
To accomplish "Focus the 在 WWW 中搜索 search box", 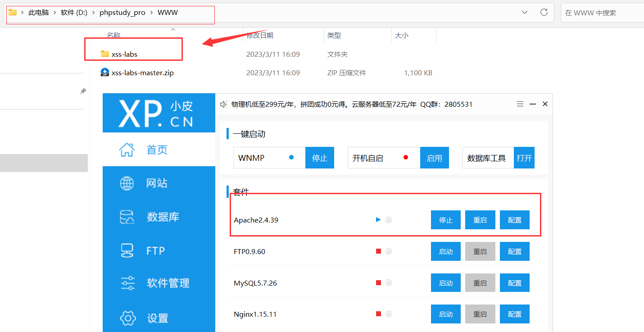I will [x=602, y=13].
